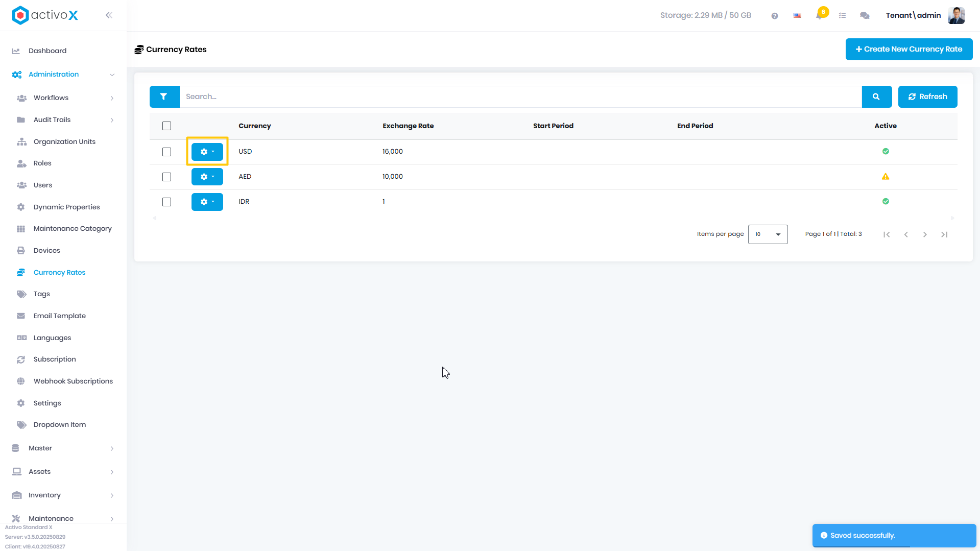
Task: Go to the next page of results
Action: click(925, 234)
